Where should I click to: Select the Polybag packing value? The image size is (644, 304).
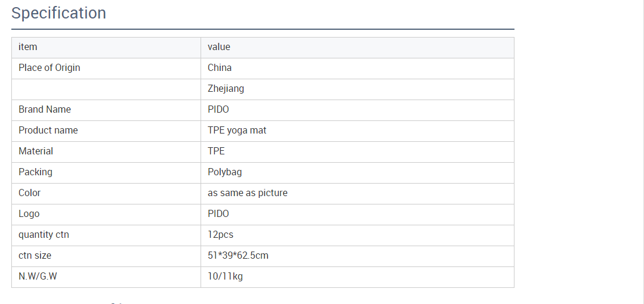(x=225, y=172)
